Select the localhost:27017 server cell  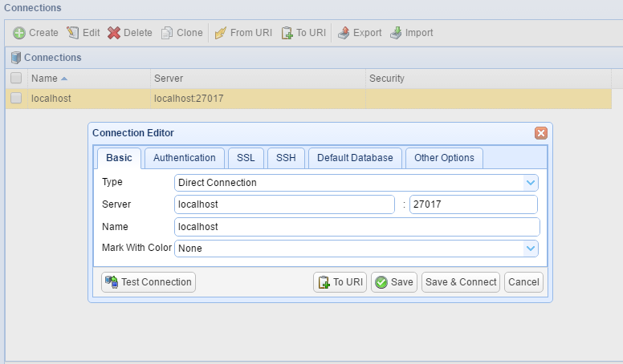coord(258,99)
